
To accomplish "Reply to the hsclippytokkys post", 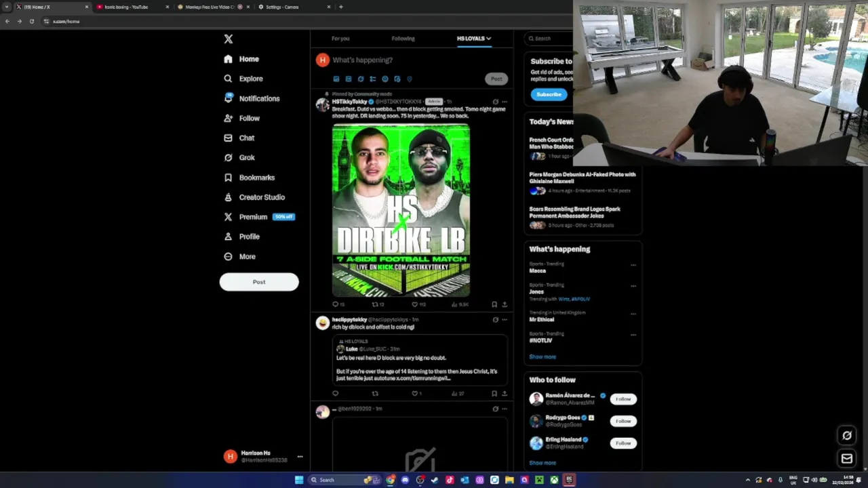I will (335, 393).
